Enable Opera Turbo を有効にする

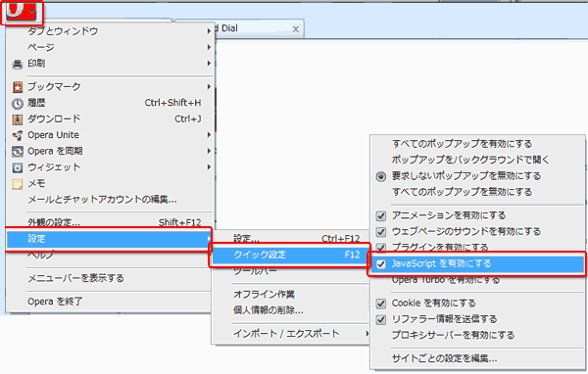pos(446,280)
